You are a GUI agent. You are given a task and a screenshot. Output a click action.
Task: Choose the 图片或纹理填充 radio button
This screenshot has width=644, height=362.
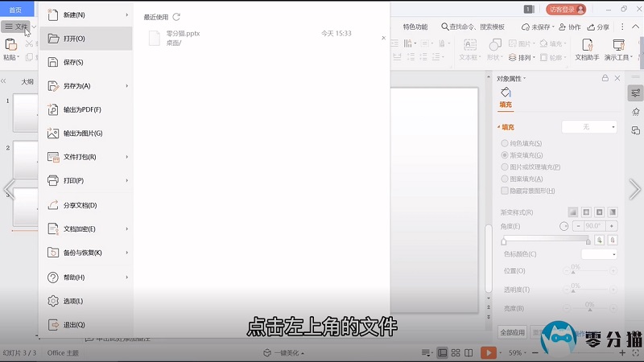click(505, 167)
